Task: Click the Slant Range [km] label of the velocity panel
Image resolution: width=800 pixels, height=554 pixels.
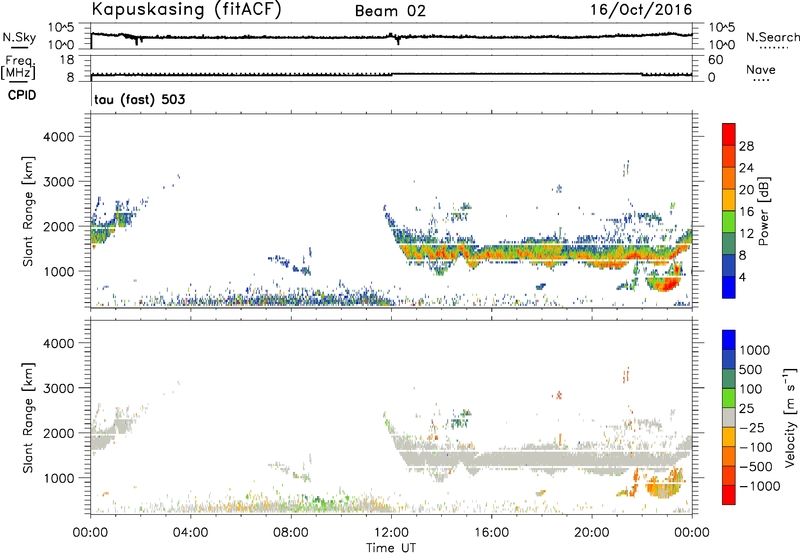Action: click(28, 417)
